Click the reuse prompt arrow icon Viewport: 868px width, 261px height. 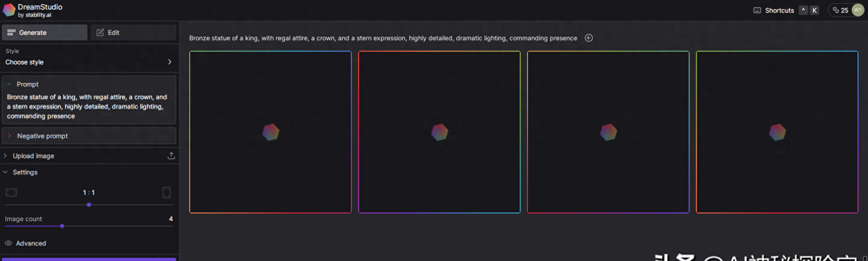pos(589,38)
